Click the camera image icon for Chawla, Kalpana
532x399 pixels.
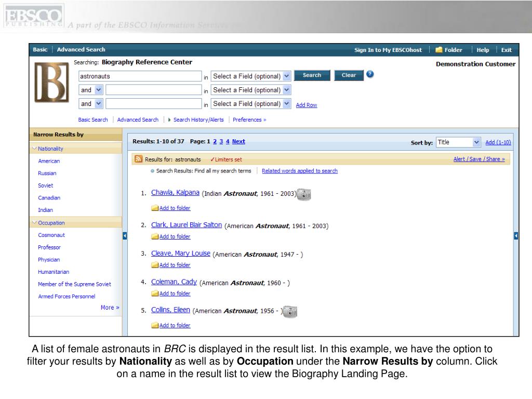point(303,194)
